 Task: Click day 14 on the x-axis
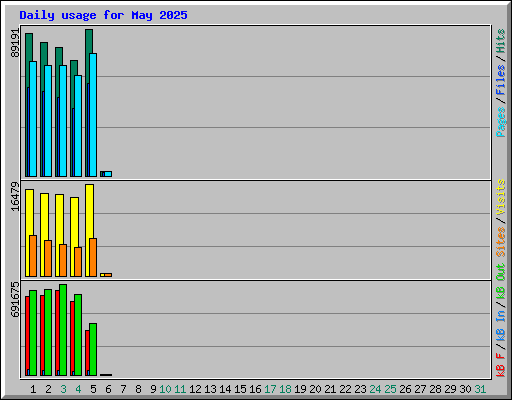pos(225,389)
